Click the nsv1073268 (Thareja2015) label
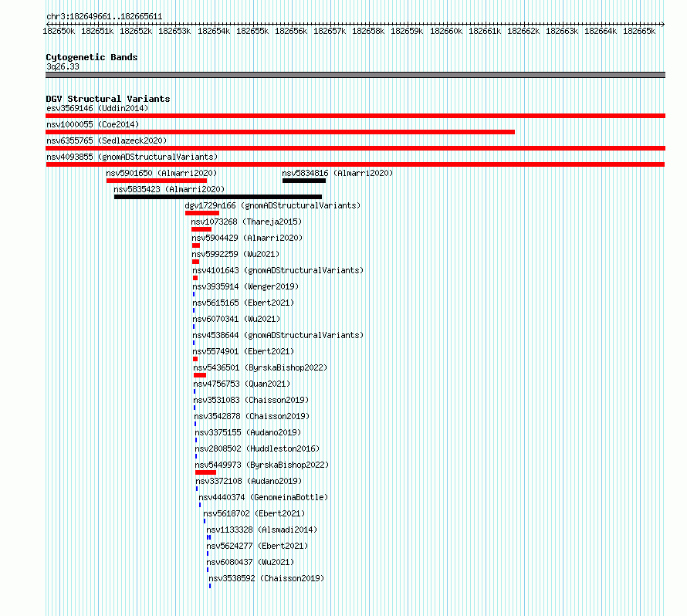The height and width of the screenshot is (616, 687). pyautogui.click(x=246, y=222)
